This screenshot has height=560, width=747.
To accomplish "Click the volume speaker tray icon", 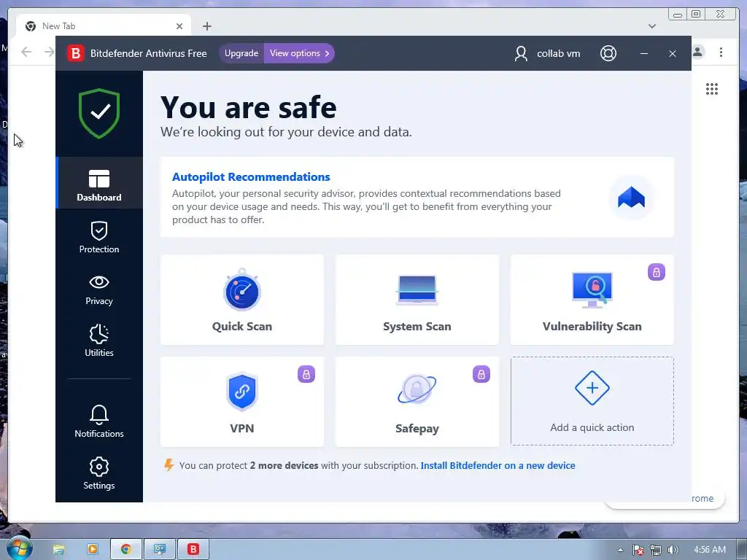I will pos(673,550).
